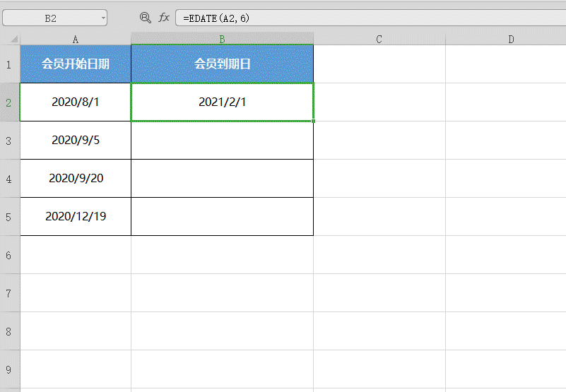Select row 8 header

(10, 331)
